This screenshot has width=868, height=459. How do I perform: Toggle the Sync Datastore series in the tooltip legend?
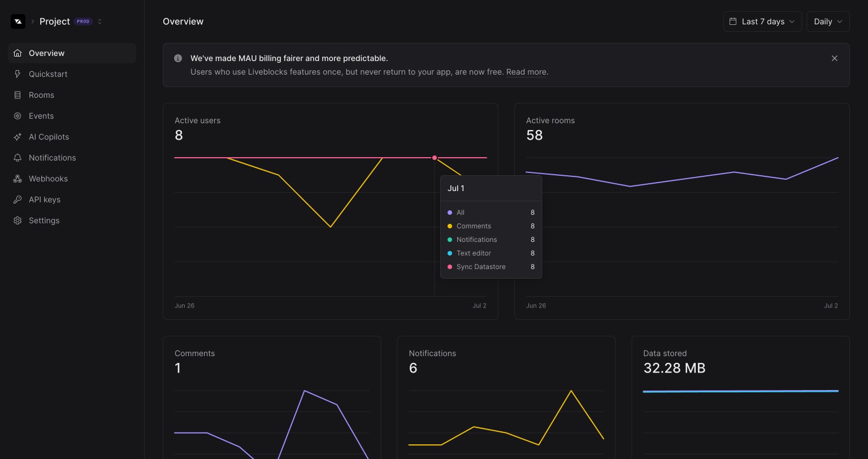tap(481, 266)
